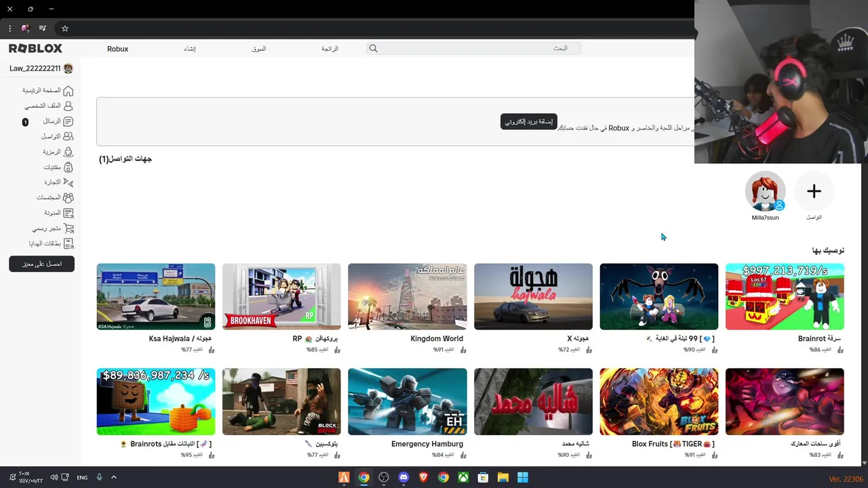Click the search magnifier icon

click(373, 48)
